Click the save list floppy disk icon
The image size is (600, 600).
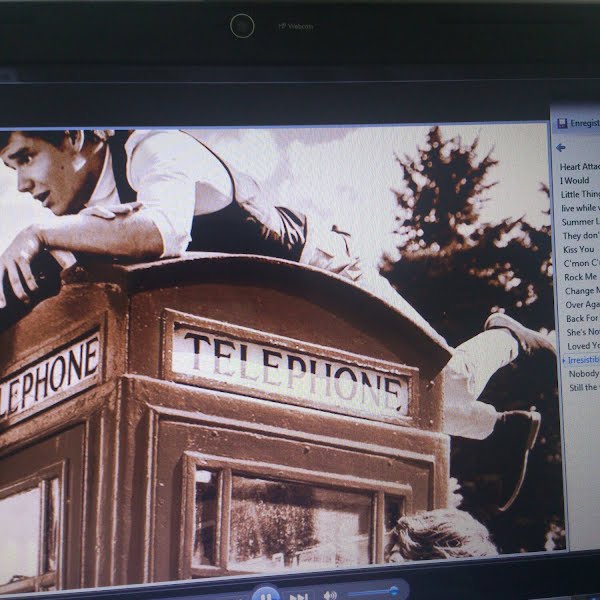pyautogui.click(x=562, y=123)
